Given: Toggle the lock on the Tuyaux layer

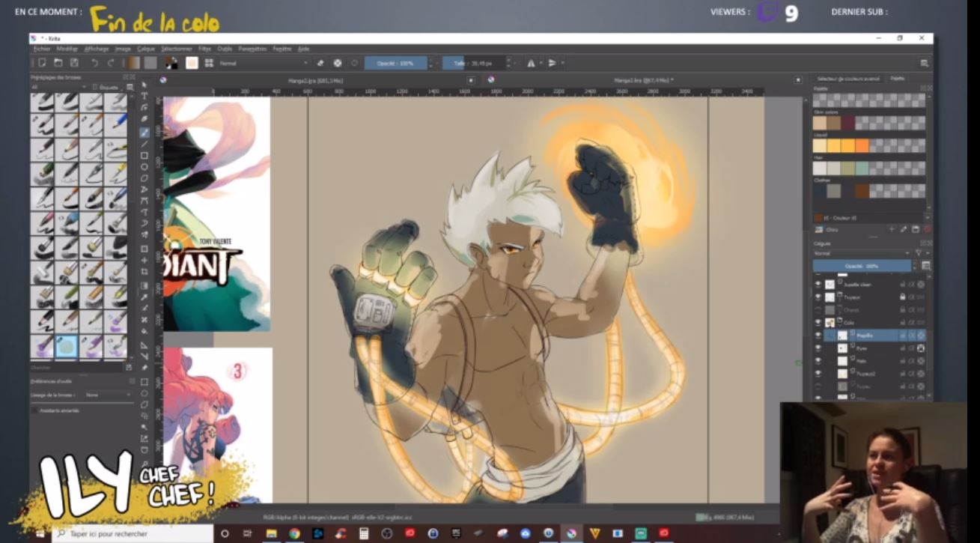Looking at the screenshot, I should tap(902, 297).
